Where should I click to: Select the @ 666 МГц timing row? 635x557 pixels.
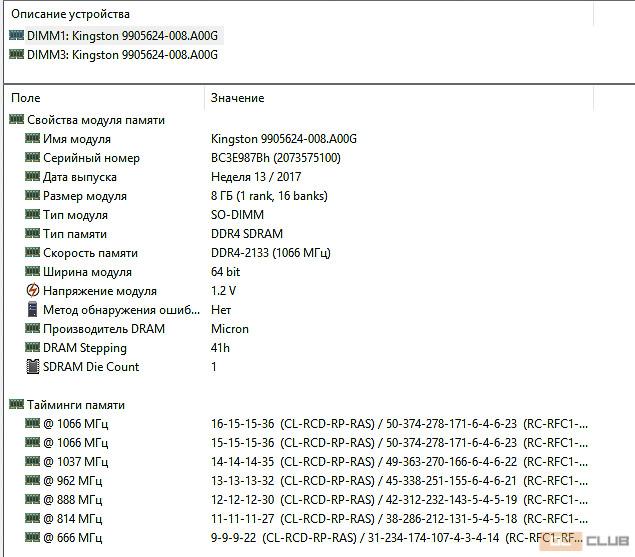pos(304,538)
